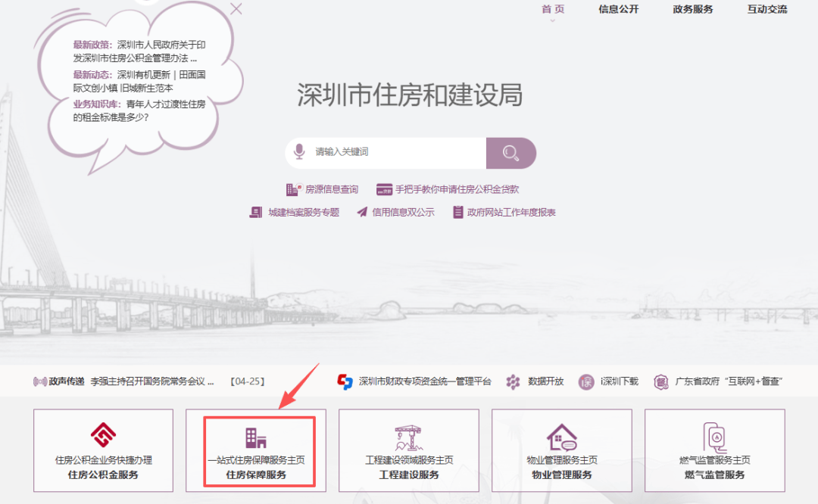Click the 【04-25】 date text
Screen dimensions: 818x504
247,381
